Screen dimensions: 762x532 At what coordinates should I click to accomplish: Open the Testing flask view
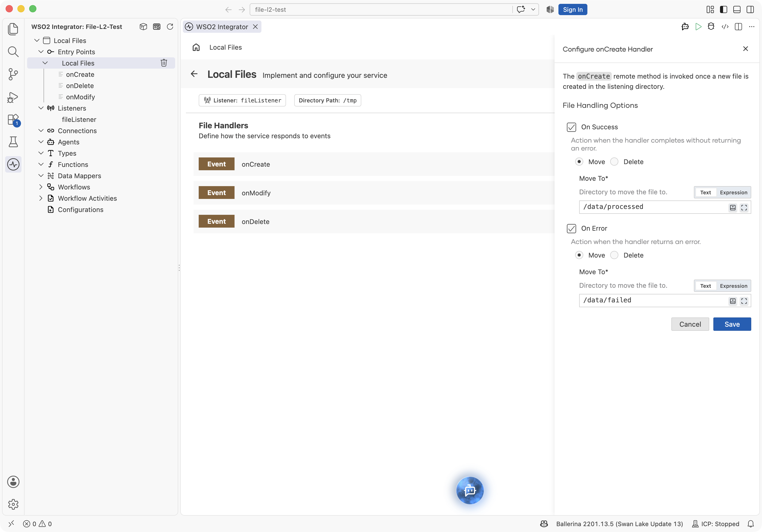coord(13,142)
